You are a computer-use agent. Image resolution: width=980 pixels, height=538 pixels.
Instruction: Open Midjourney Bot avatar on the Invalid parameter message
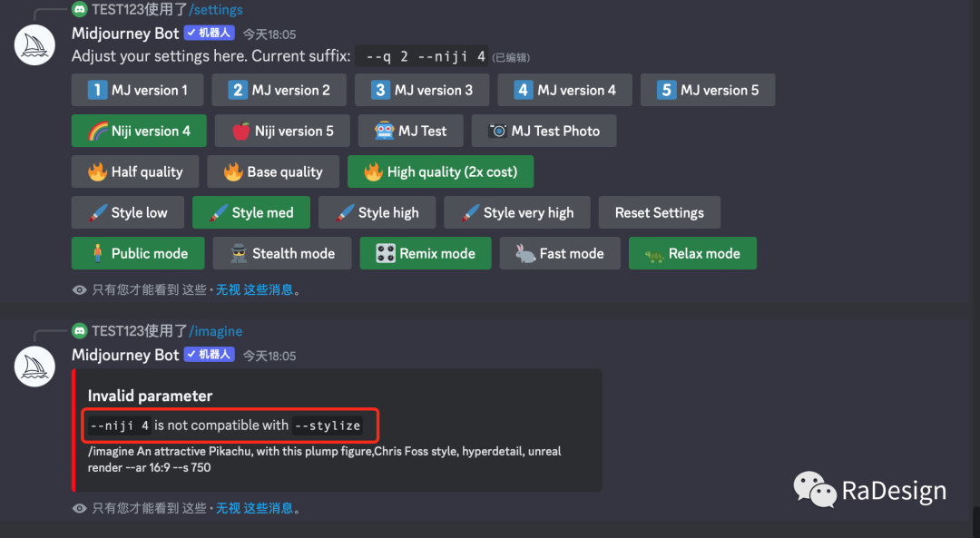(x=34, y=367)
